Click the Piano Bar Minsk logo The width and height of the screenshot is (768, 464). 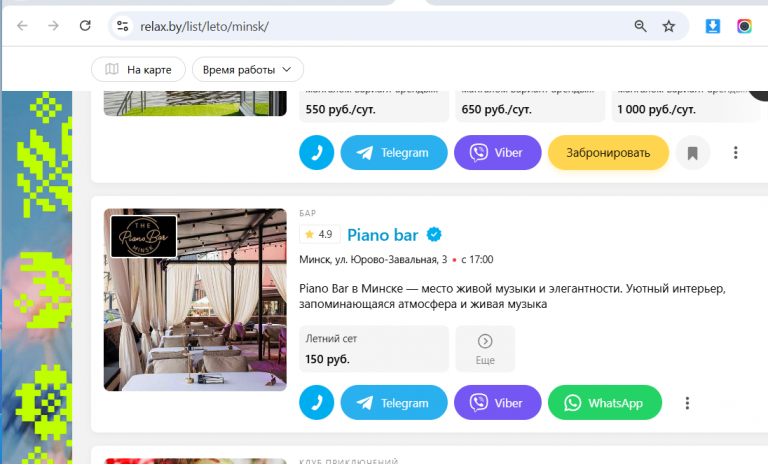144,237
